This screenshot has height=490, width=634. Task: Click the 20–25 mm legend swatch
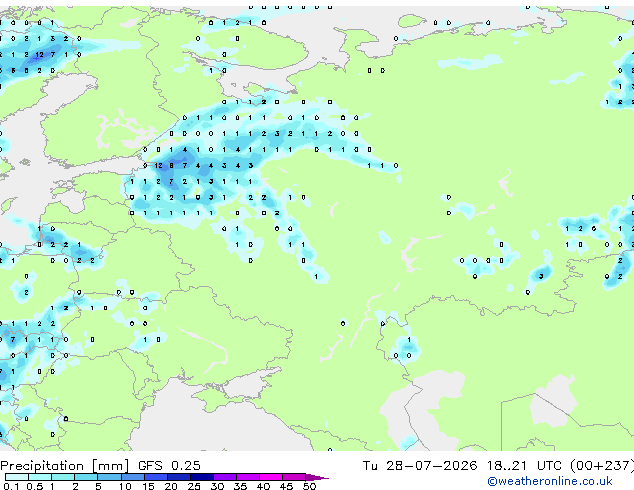pos(178,477)
